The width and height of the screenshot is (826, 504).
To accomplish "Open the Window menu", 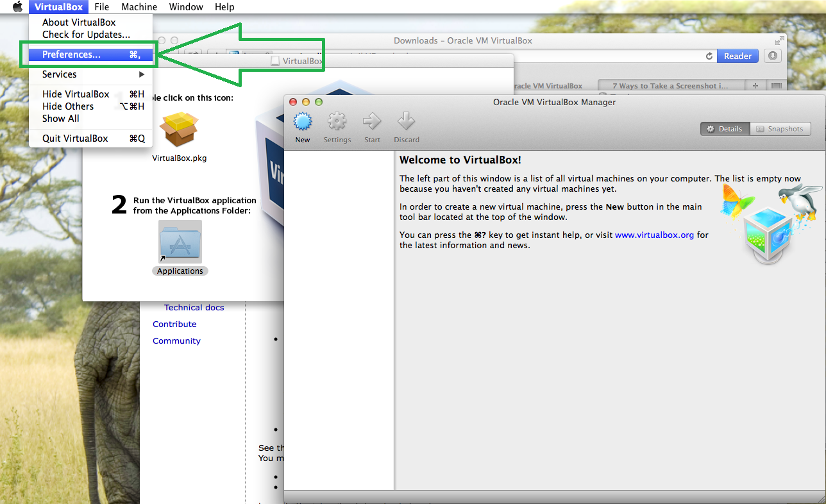I will (x=186, y=7).
